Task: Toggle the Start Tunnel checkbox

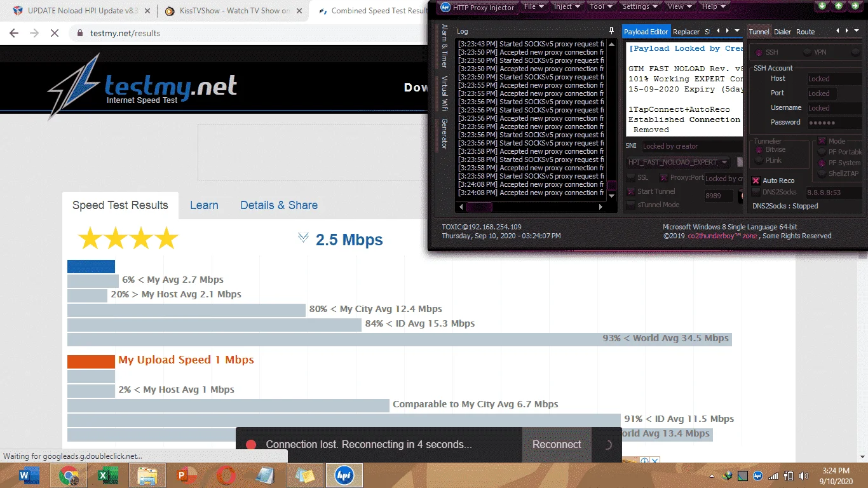Action: point(631,191)
